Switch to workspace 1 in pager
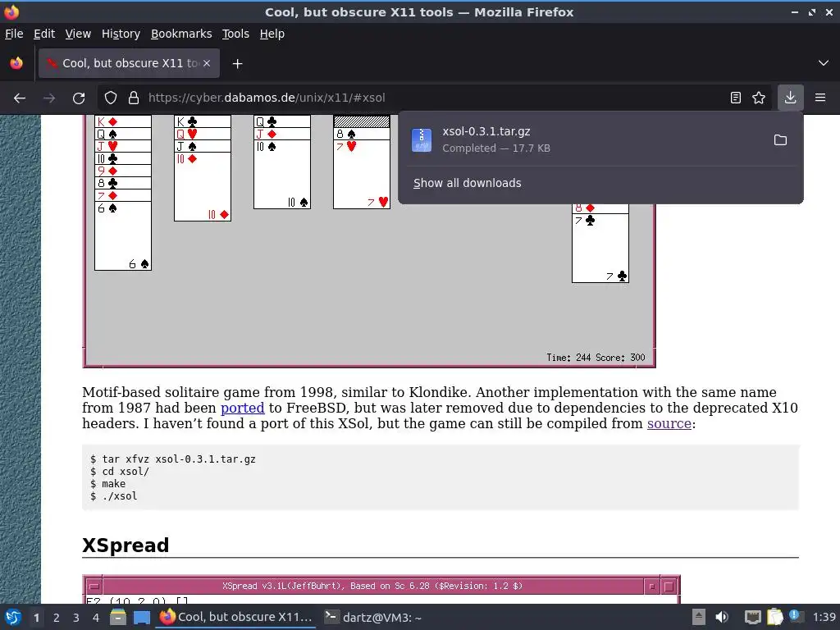Screen dimensions: 840x630 coord(36,618)
